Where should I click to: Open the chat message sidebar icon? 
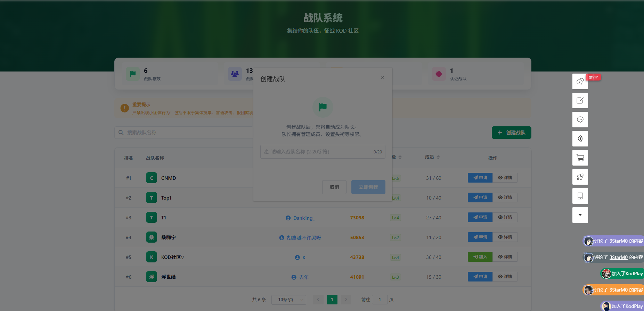click(x=580, y=120)
